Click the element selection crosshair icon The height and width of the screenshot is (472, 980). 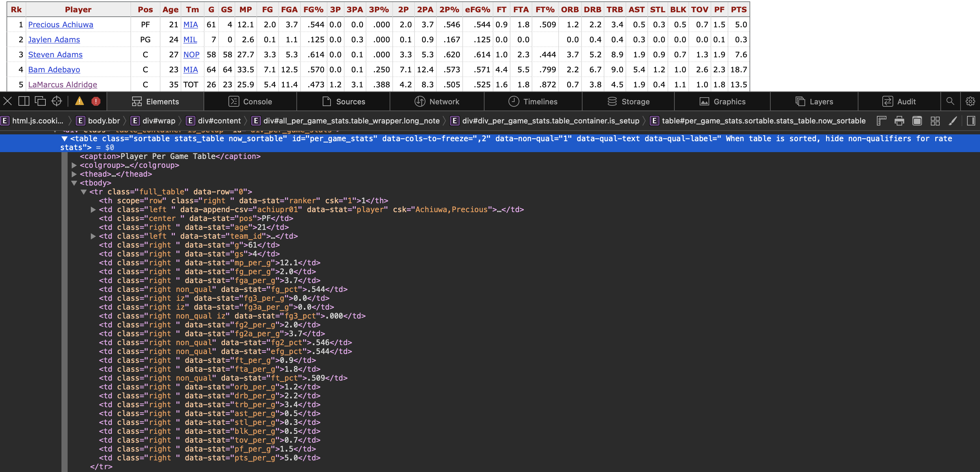click(x=57, y=101)
